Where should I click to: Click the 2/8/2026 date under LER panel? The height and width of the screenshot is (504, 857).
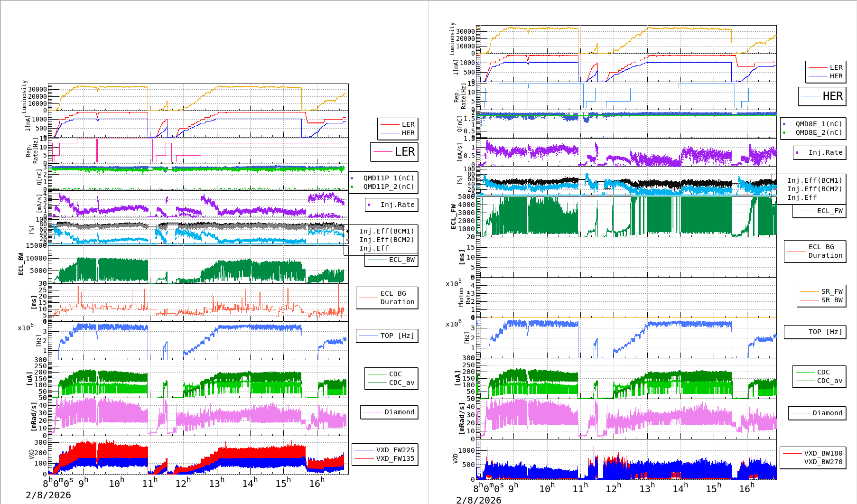pyautogui.click(x=48, y=495)
